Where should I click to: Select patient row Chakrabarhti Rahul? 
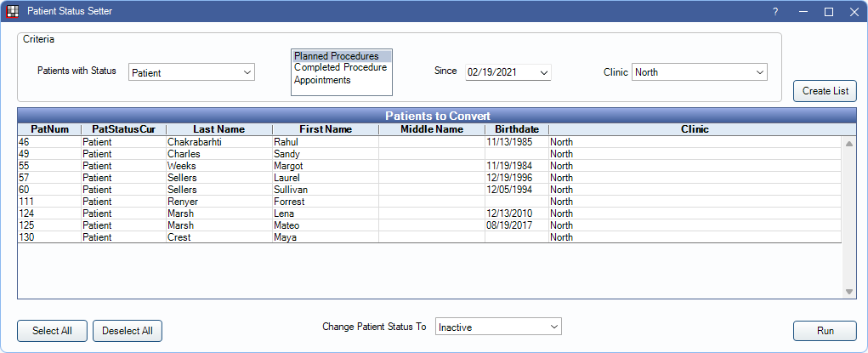click(x=255, y=142)
